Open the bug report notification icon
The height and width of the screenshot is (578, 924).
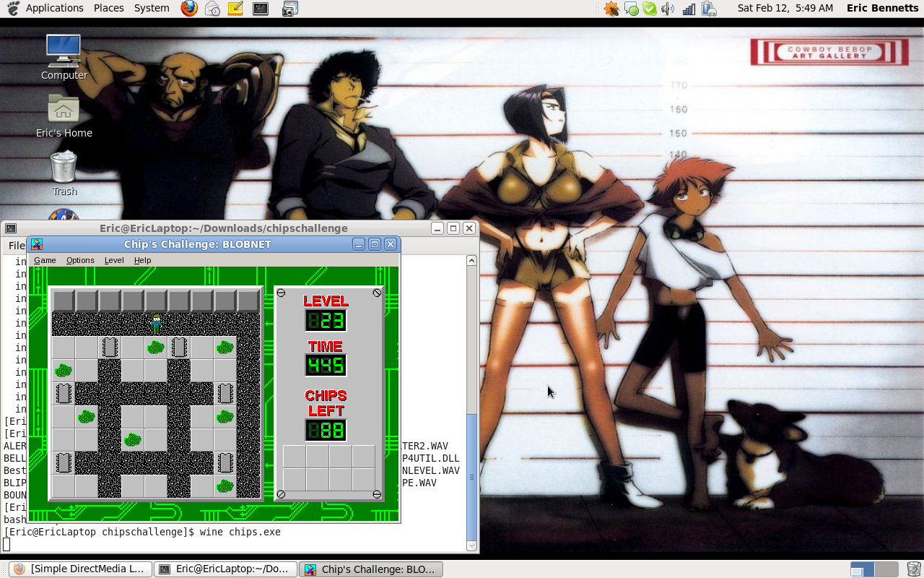pos(611,9)
